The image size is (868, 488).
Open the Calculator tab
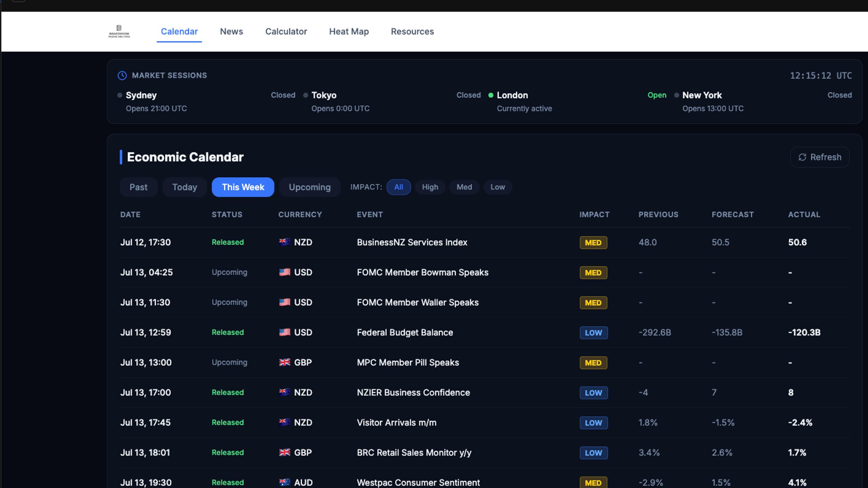[286, 32]
